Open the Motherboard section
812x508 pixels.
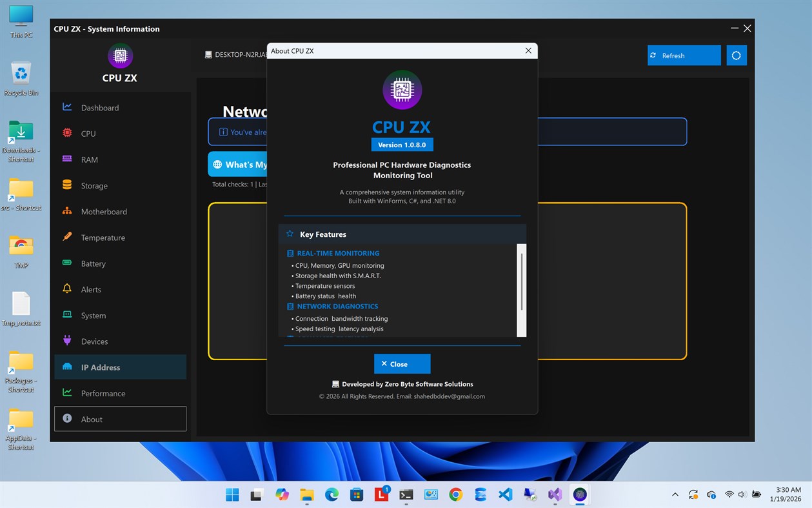pos(120,212)
